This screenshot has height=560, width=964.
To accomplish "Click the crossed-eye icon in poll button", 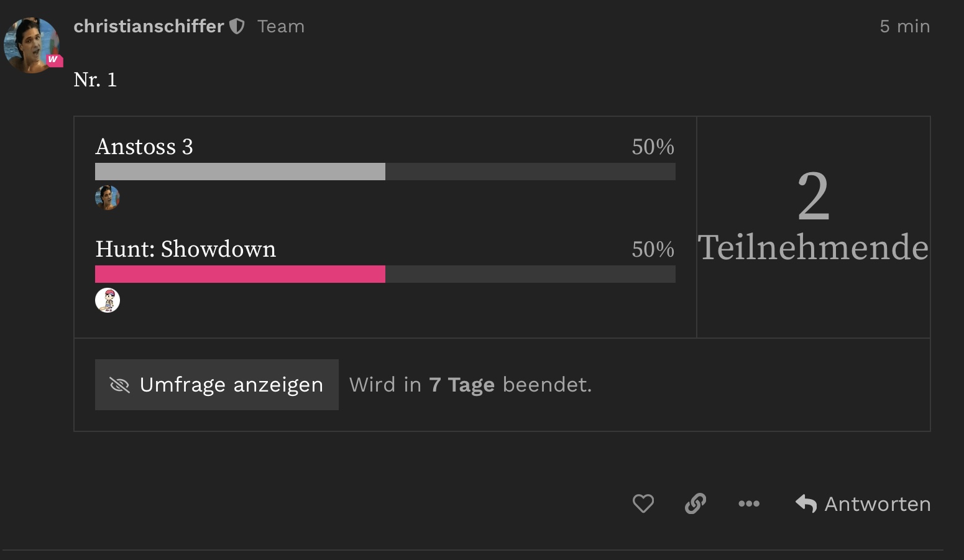I will (x=119, y=385).
